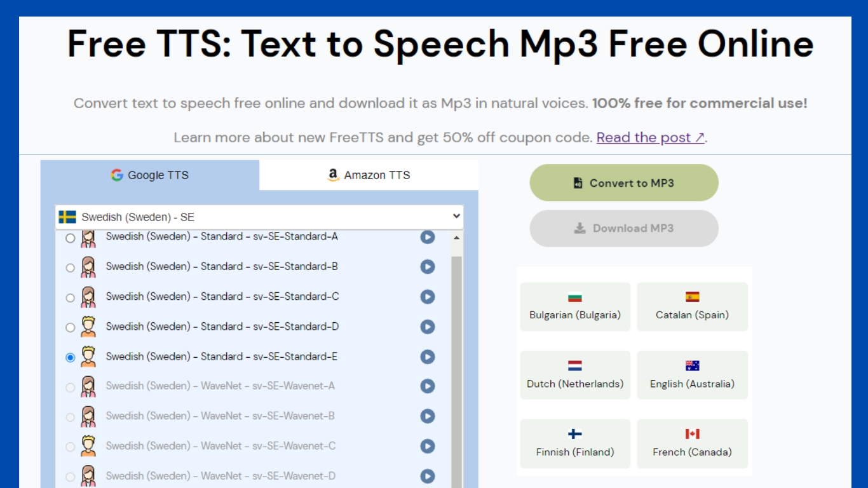Open the Swedish (Sweden) language dropdown

point(259,217)
